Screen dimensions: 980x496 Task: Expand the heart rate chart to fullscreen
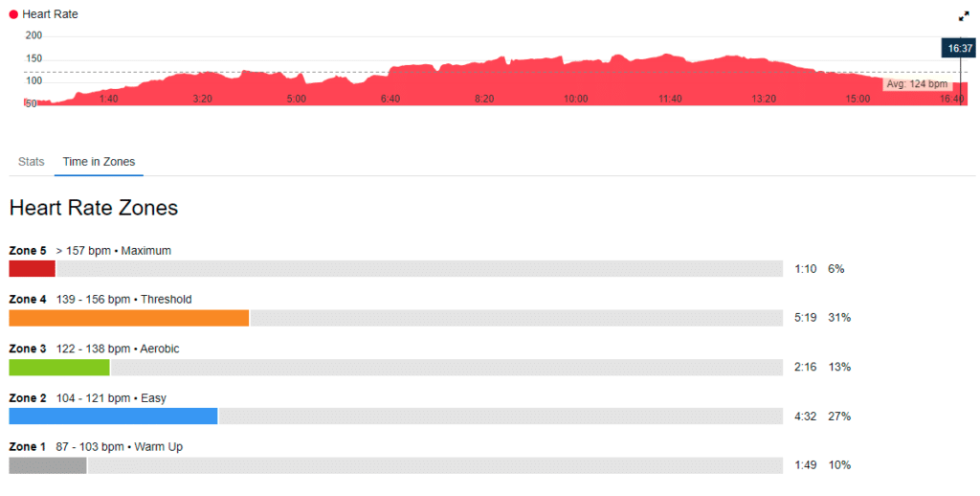point(963,16)
